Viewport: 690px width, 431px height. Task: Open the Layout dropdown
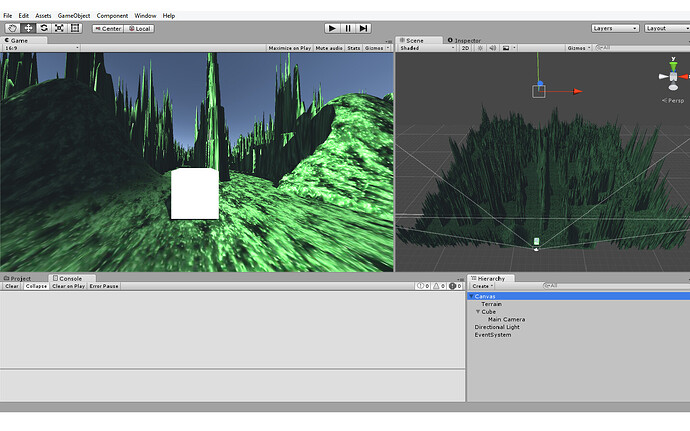667,28
